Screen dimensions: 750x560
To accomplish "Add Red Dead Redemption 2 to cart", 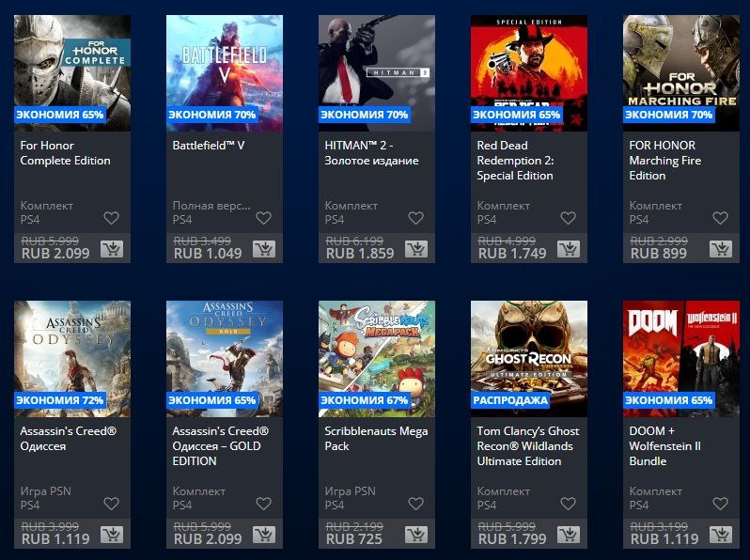I will click(x=569, y=249).
